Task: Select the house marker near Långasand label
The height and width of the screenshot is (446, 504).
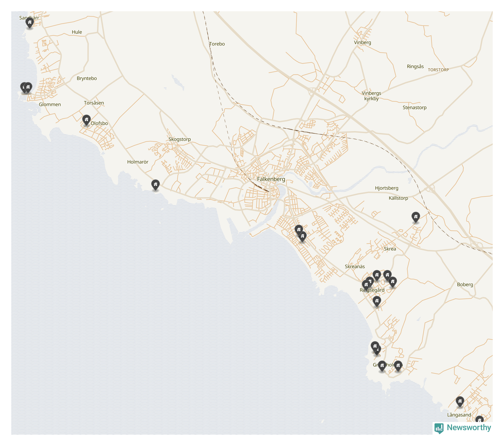Action: pos(460,401)
